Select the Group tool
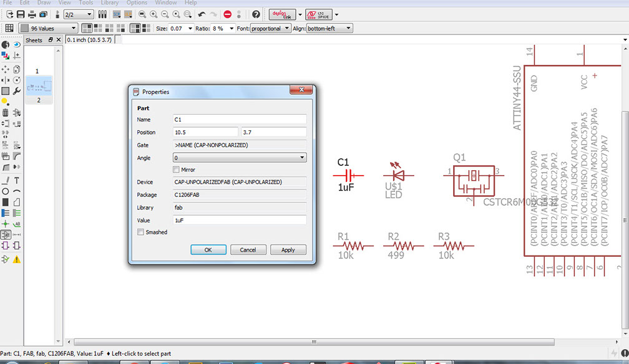Image resolution: width=629 pixels, height=364 pixels. (5, 91)
